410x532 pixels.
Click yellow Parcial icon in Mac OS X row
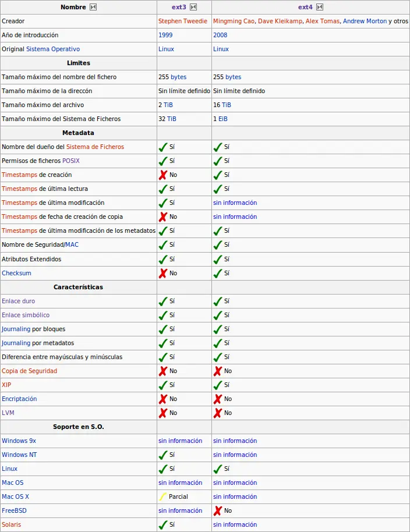coord(162,496)
